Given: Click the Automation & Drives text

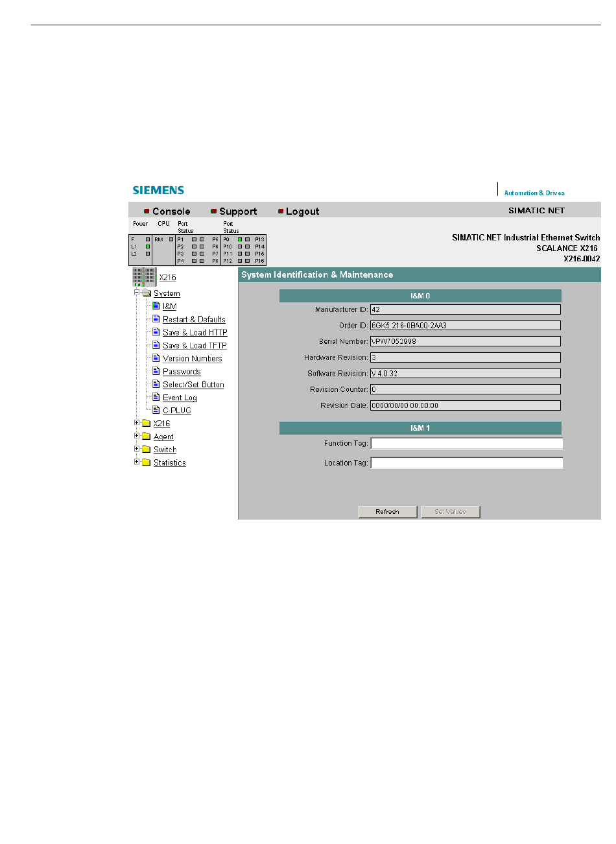Looking at the screenshot, I should [x=534, y=193].
